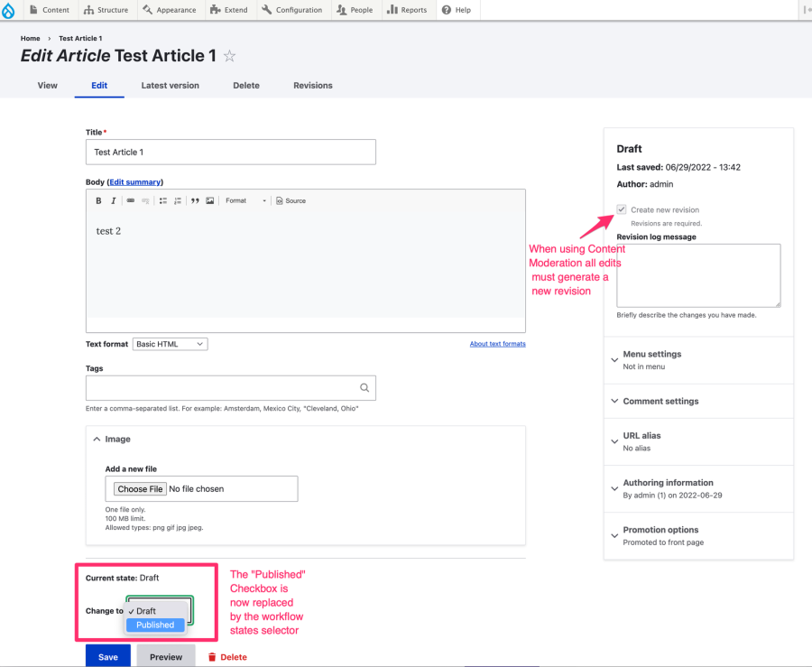Open the Appearance admin menu
The width and height of the screenshot is (812, 667).
pos(170,10)
